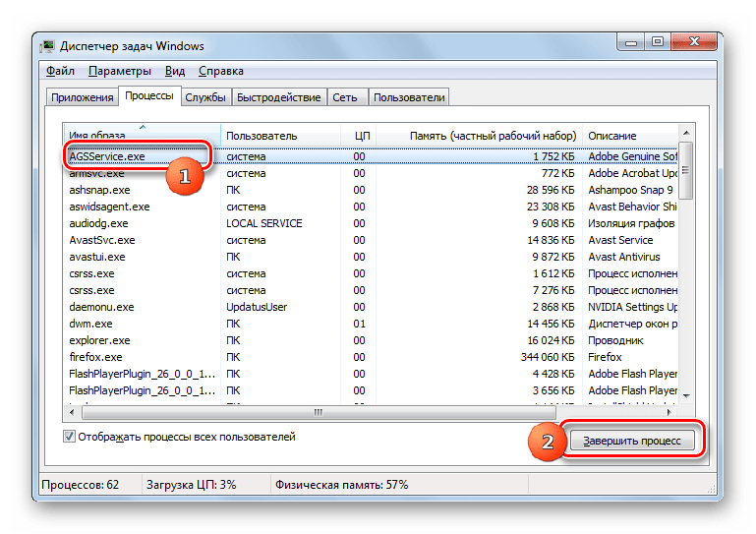
Task: Click the Task Manager title bar icon
Action: pyautogui.click(x=47, y=46)
